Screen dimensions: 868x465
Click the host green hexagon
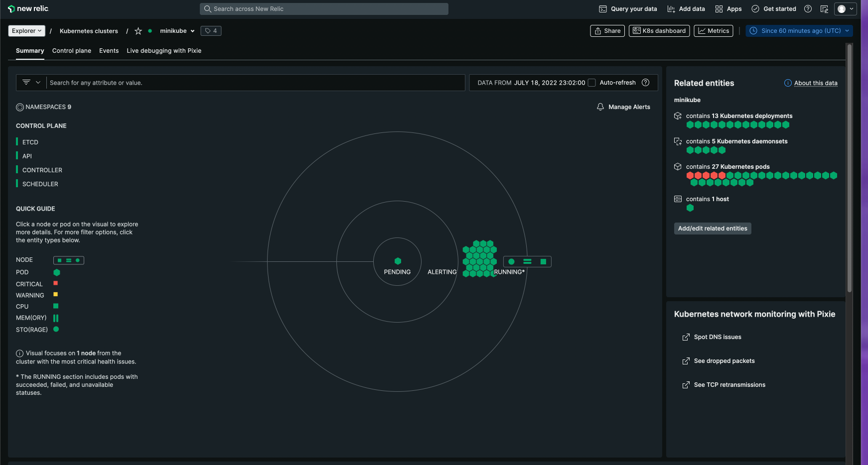690,208
